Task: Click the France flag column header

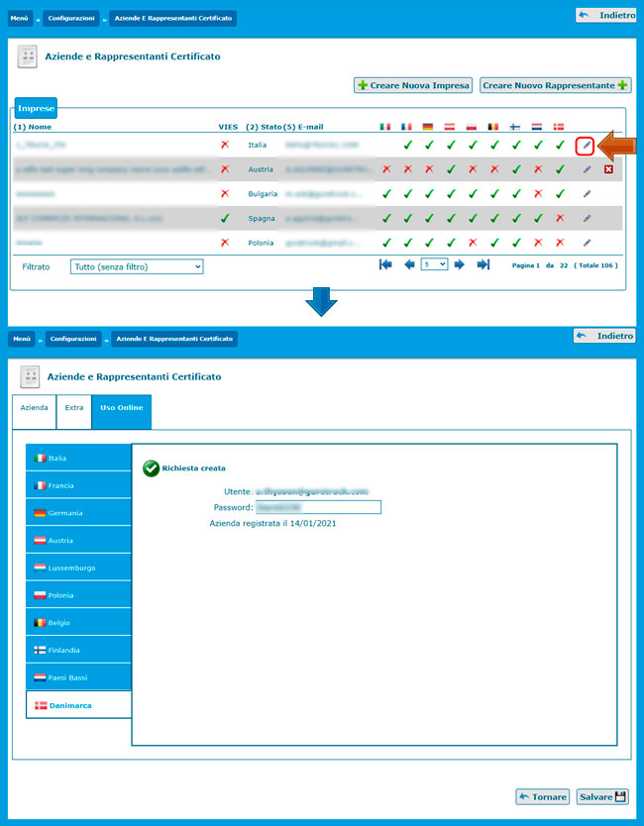Action: [406, 127]
